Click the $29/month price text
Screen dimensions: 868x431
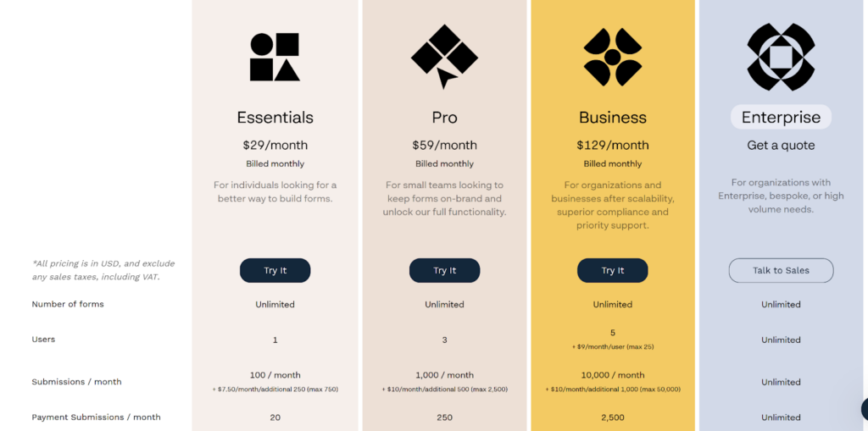click(275, 146)
